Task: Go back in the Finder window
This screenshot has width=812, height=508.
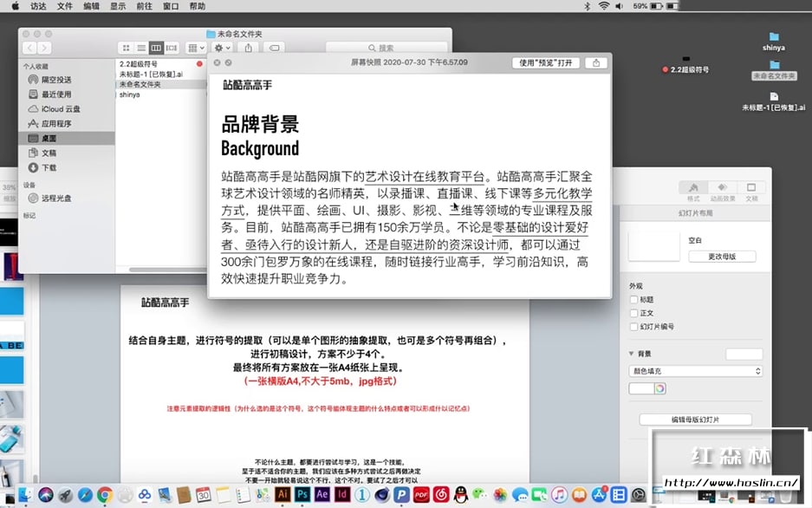Action: [29, 49]
